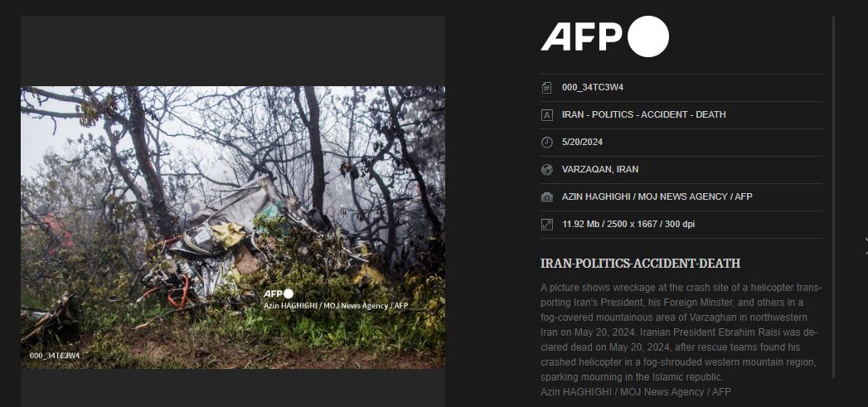
Task: Click the resize icon next to the image dimensions
Action: click(547, 225)
